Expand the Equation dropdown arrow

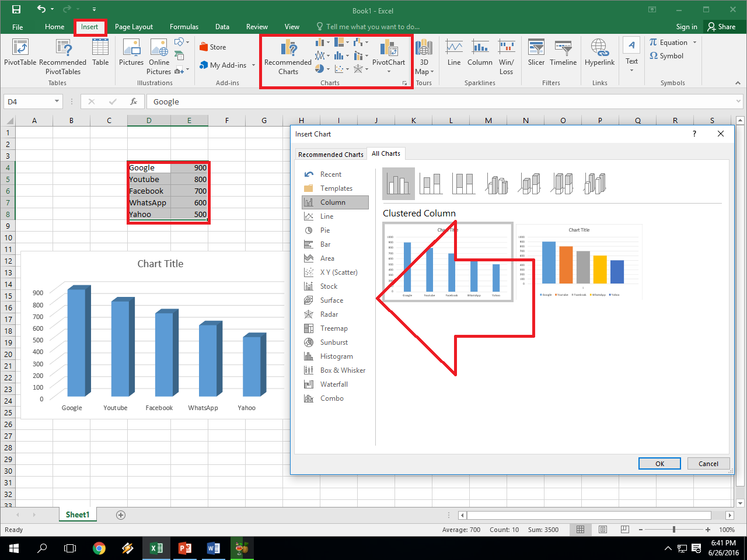694,43
